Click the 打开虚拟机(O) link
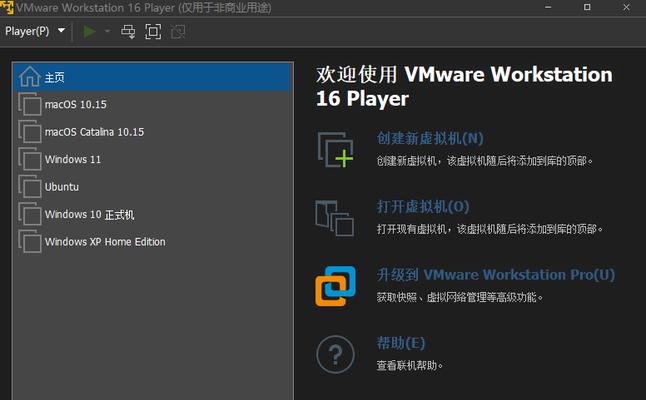Viewport: 646px width, 400px height. pos(423,206)
